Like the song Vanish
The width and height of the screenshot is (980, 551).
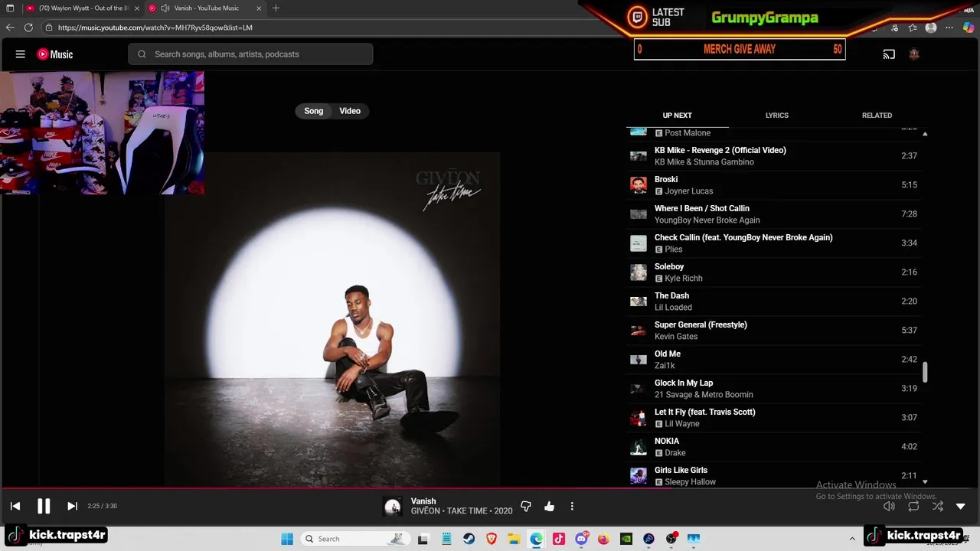549,507
